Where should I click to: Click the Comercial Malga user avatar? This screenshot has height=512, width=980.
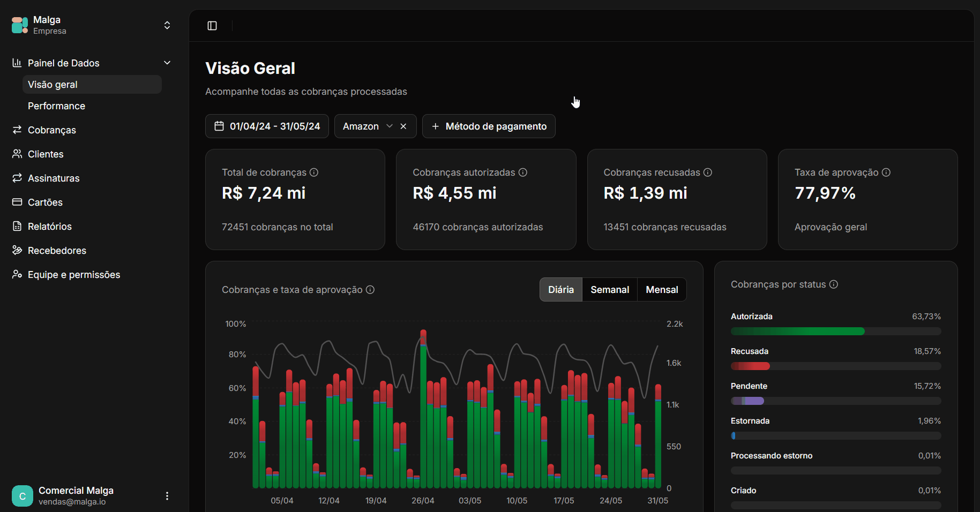pyautogui.click(x=23, y=496)
